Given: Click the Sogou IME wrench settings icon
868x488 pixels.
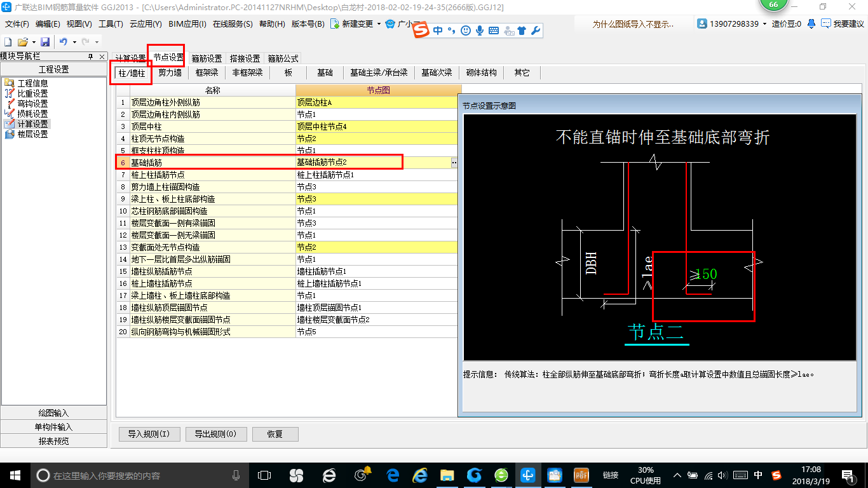Looking at the screenshot, I should click(x=534, y=30).
